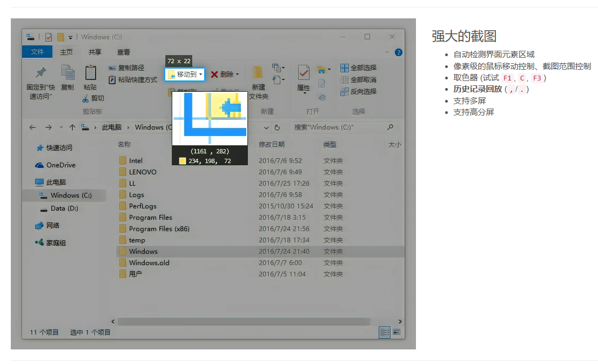Click the Search Windows (C:) field
The image size is (598, 364).
click(343, 127)
